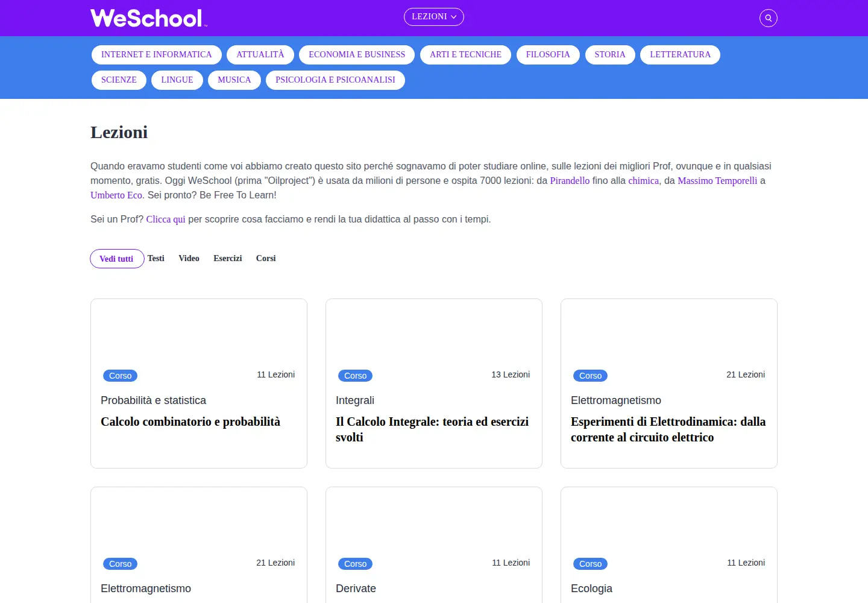Expand the LEZIONI dropdown menu
Screen dimensions: 868x603
(x=434, y=17)
